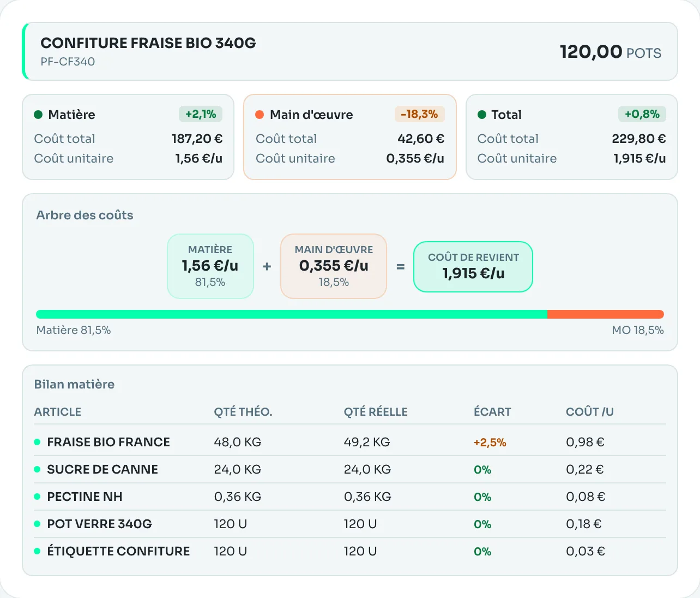The image size is (700, 598).
Task: Click the bullet next to SUCRE DE CANNE
Action: coord(37,469)
